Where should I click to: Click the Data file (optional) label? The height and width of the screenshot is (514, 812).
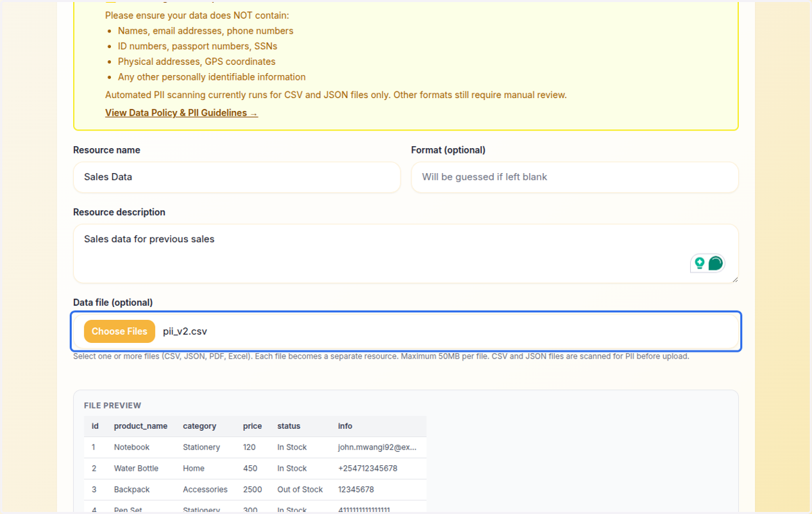113,302
